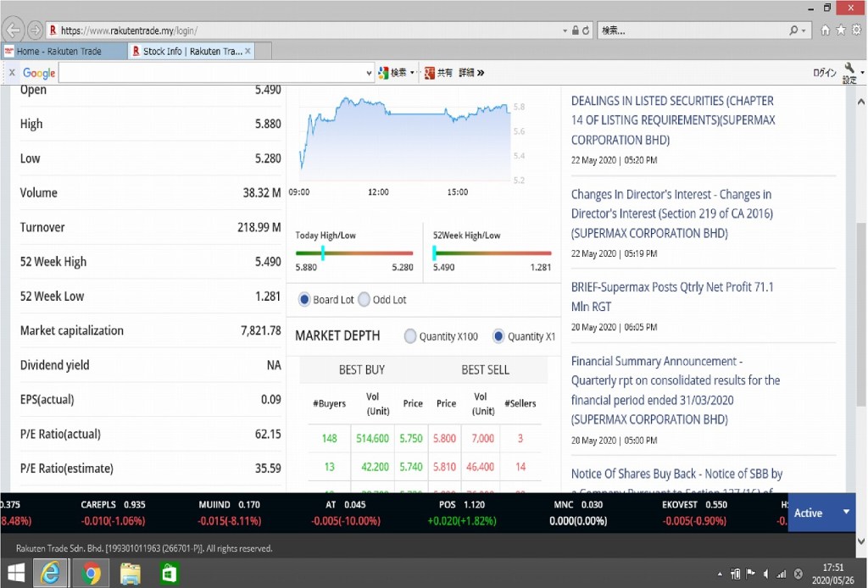Viewport: 868px width, 588px height.
Task: Open the Windows Store taskbar icon
Action: click(170, 574)
